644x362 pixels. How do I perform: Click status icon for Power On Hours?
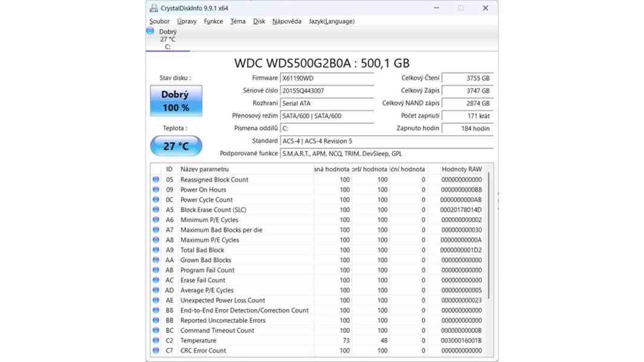point(156,189)
